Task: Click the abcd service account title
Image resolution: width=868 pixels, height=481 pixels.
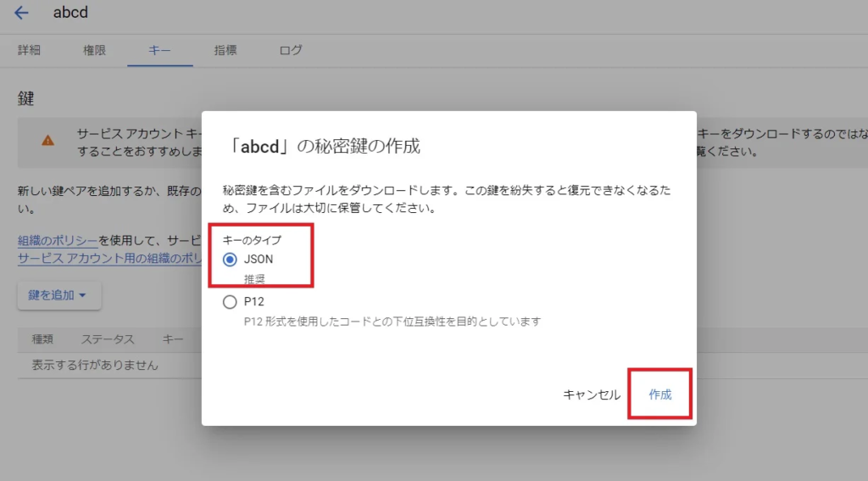Action: [70, 13]
